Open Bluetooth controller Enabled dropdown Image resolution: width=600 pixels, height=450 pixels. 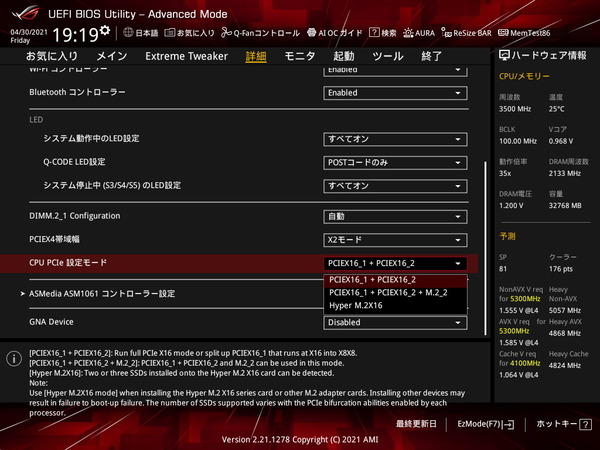pos(395,93)
